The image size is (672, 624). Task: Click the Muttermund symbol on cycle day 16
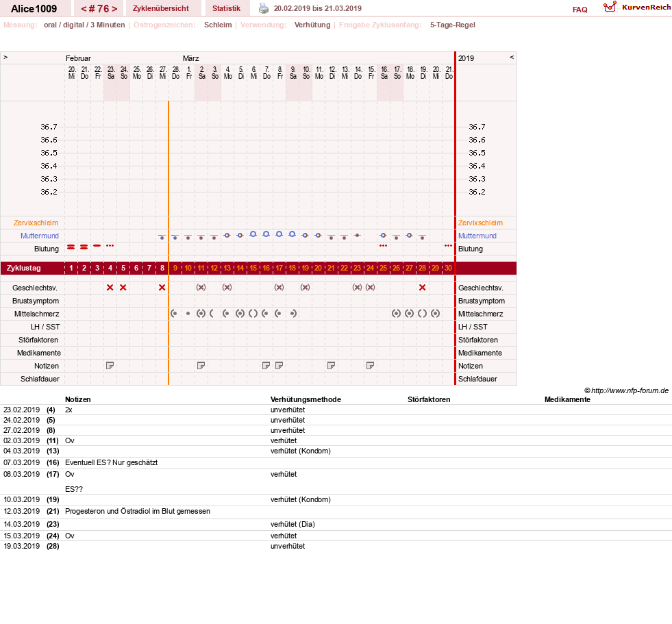[266, 234]
